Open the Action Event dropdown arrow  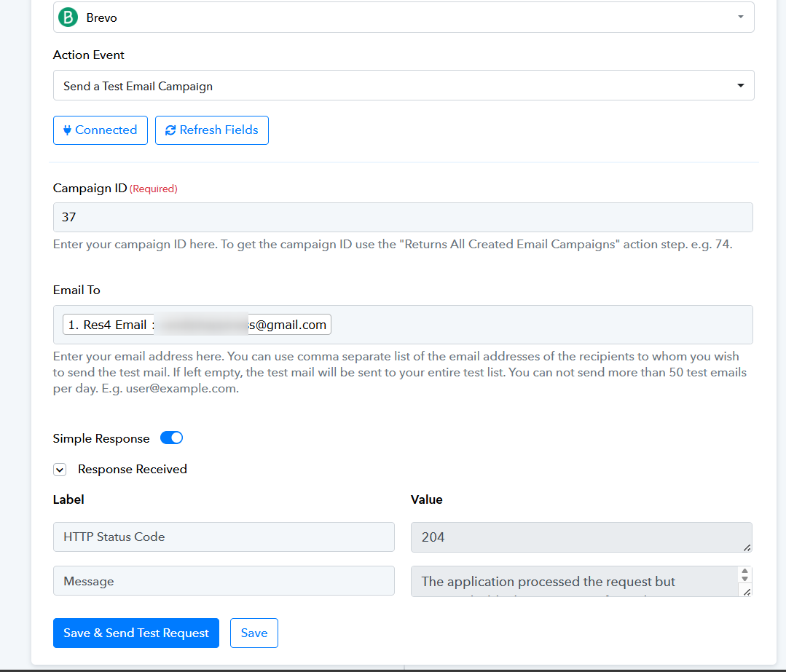[x=740, y=85]
